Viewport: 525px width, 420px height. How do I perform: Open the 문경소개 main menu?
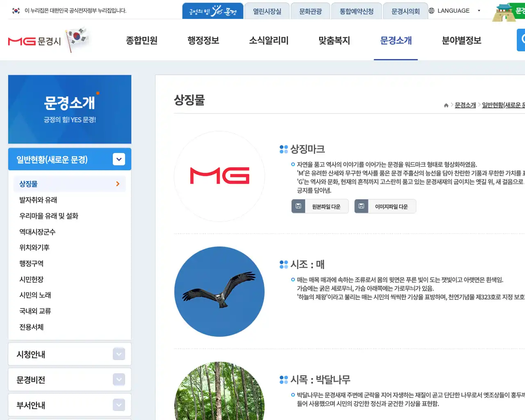[x=396, y=40]
